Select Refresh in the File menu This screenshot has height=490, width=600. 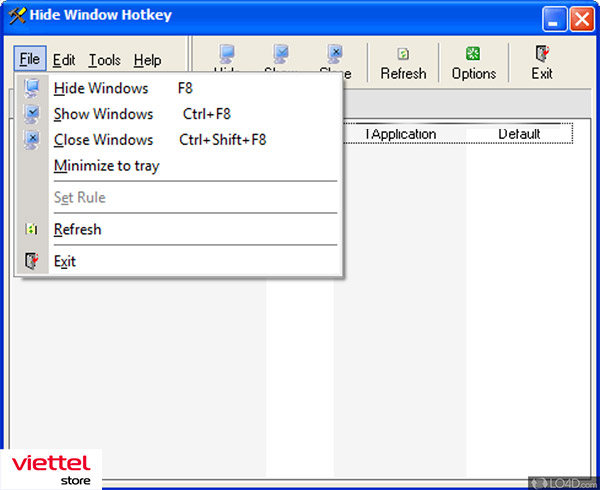tap(178, 230)
